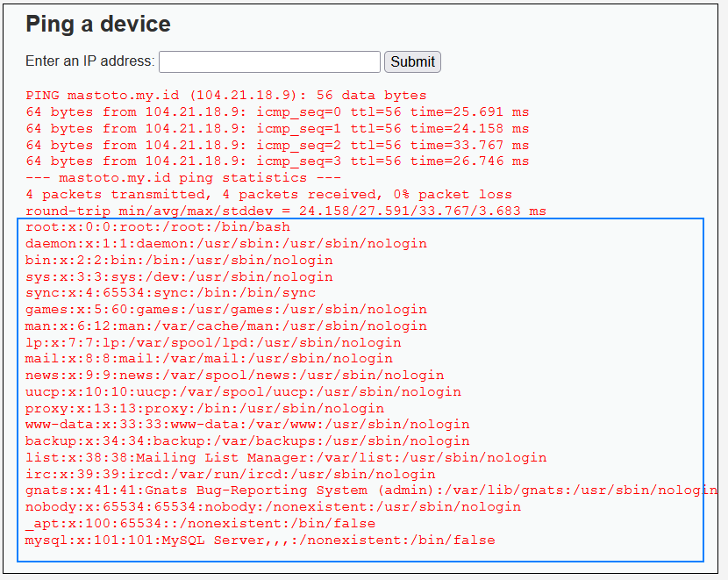
Task: Click the nobody user entry line
Action: point(273,507)
